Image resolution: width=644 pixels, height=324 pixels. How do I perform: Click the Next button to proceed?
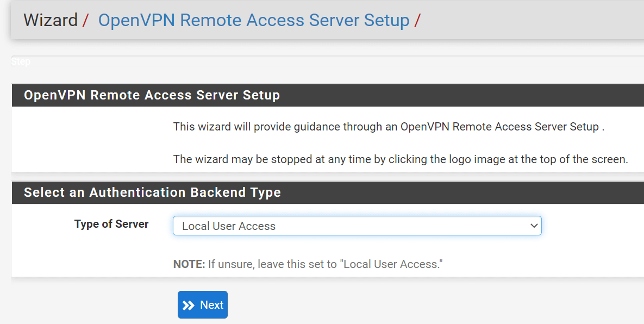[202, 304]
